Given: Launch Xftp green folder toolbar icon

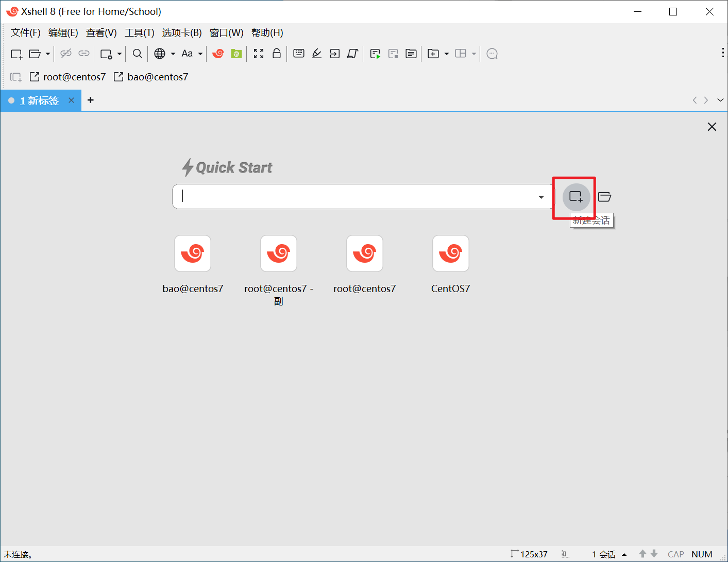Looking at the screenshot, I should 236,54.
